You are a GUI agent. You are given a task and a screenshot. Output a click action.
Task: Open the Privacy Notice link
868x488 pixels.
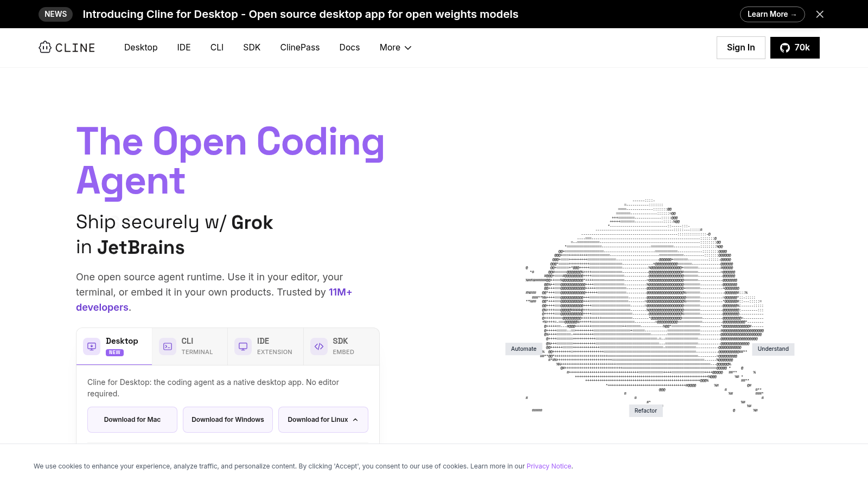tap(549, 466)
